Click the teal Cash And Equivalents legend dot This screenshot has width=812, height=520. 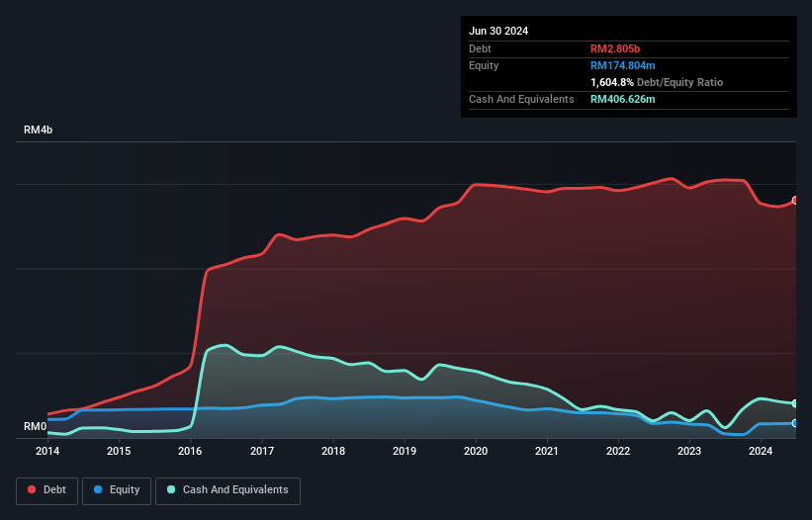click(x=171, y=489)
